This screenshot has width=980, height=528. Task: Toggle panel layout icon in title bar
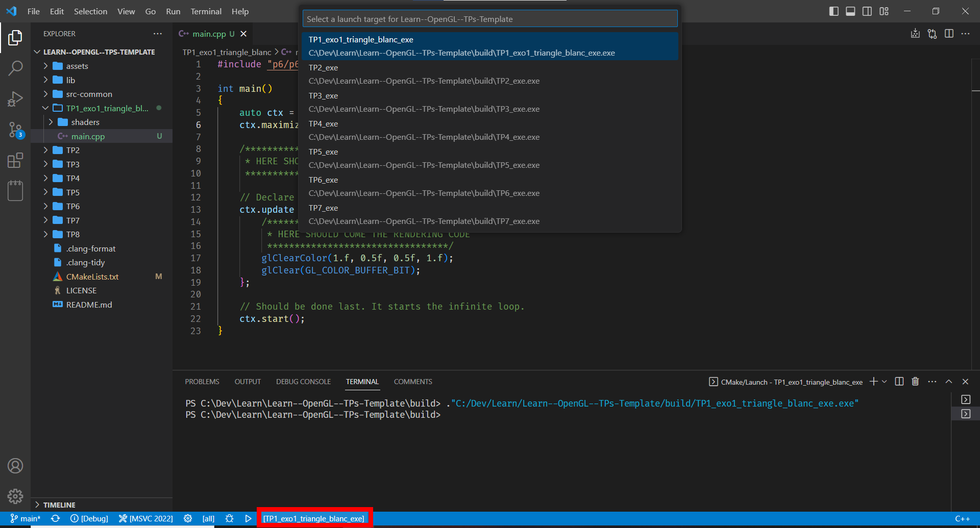click(x=850, y=11)
